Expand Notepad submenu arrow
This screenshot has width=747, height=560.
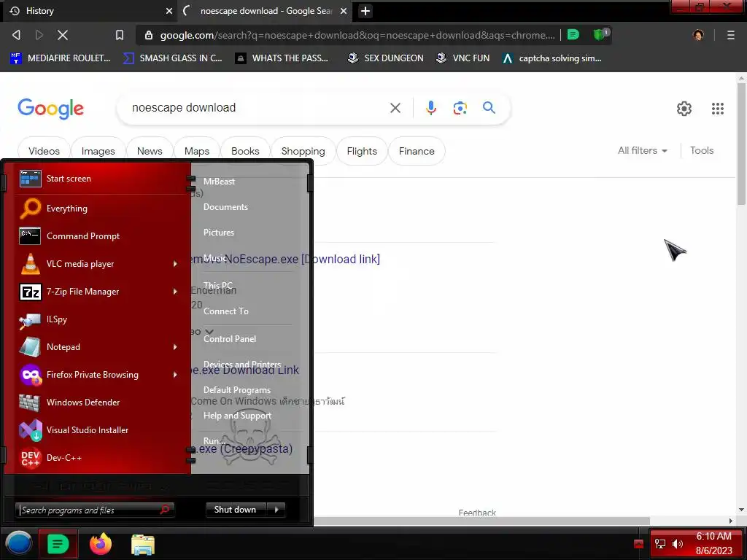175,347
